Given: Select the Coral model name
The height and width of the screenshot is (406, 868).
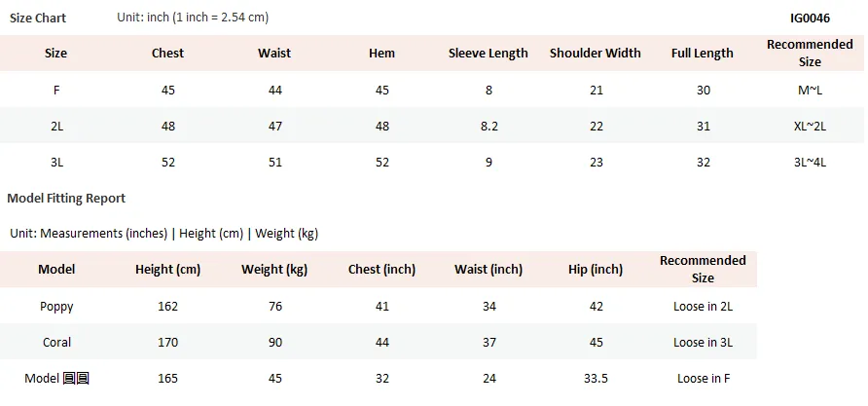Looking at the screenshot, I should (57, 343).
